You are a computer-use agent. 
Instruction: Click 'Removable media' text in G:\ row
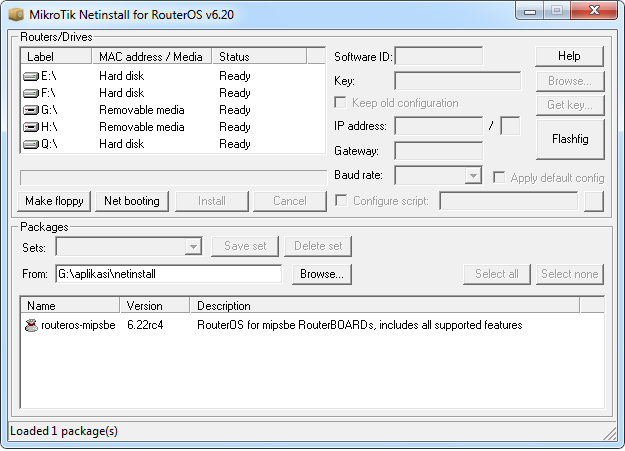[x=142, y=110]
